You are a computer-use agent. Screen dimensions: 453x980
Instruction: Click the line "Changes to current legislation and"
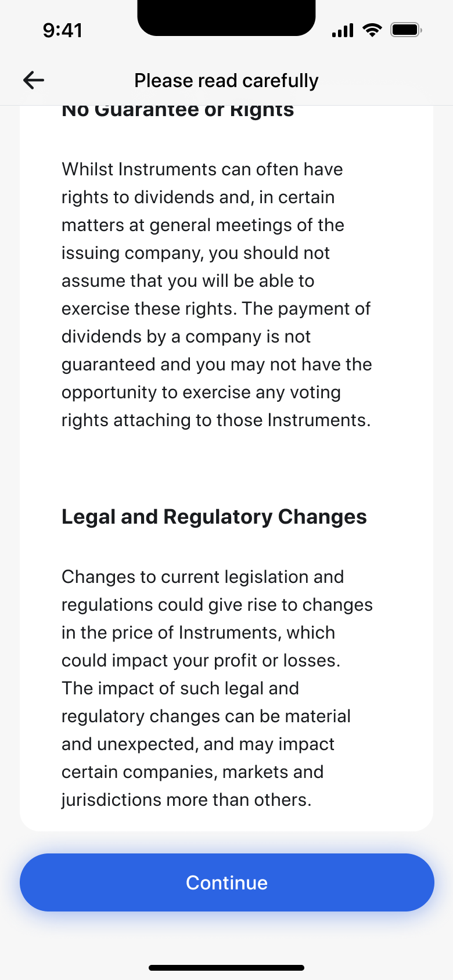click(203, 577)
